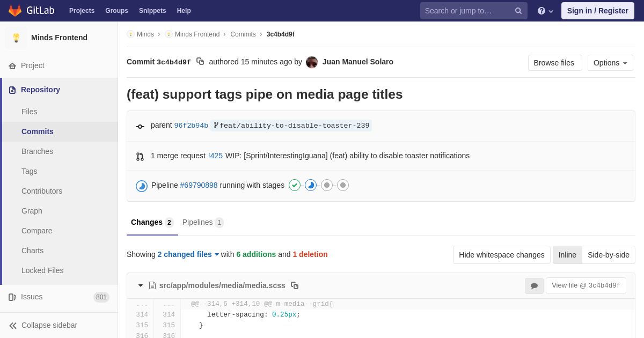Image resolution: width=644 pixels, height=338 pixels.
Task: Click the src/app/modules/media/media.scss file name
Action: pos(222,285)
